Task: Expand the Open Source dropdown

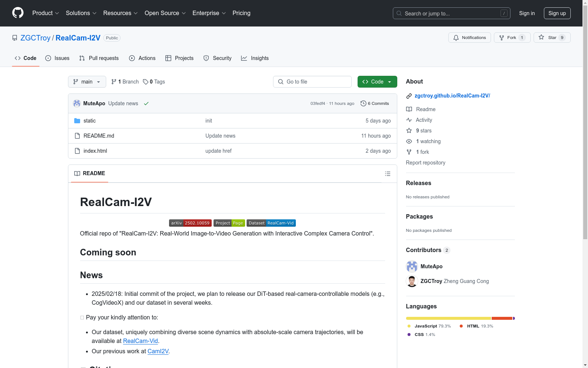Action: (x=165, y=13)
